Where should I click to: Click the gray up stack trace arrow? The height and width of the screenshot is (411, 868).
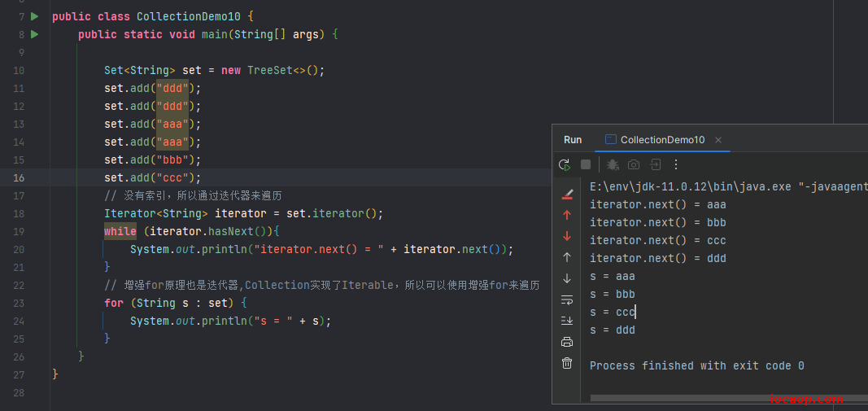[x=567, y=257]
